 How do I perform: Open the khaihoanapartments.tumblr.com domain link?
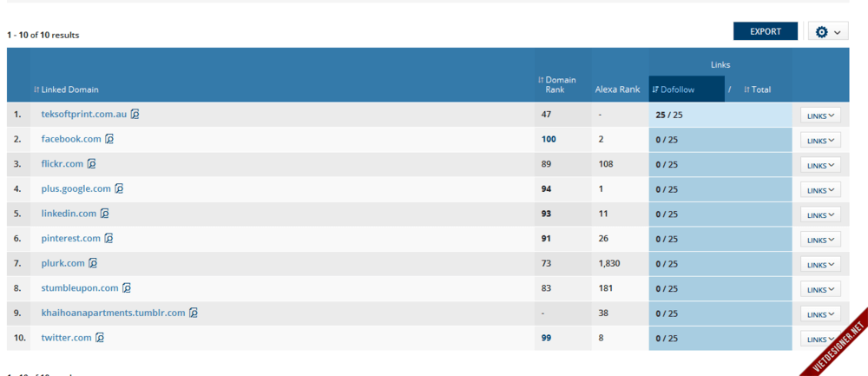tap(114, 313)
